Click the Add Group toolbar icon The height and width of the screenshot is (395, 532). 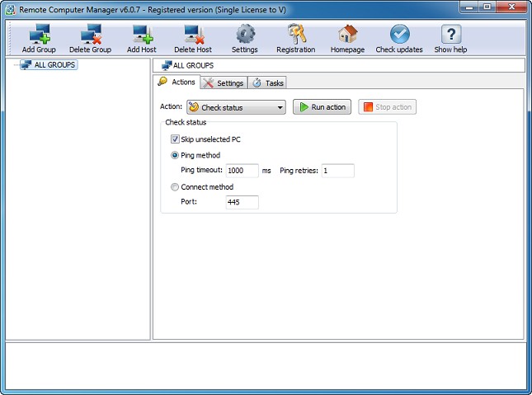(x=39, y=39)
